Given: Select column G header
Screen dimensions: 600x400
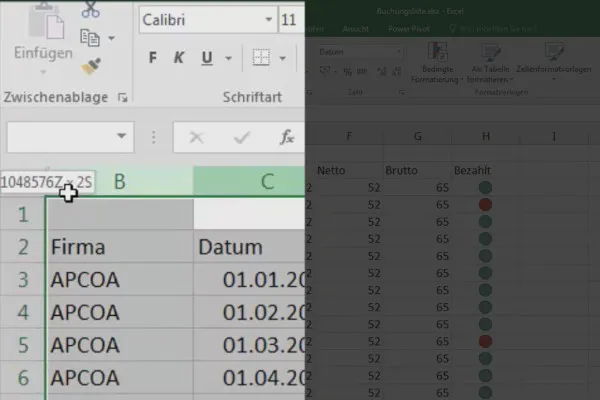Looking at the screenshot, I should pyautogui.click(x=417, y=136).
